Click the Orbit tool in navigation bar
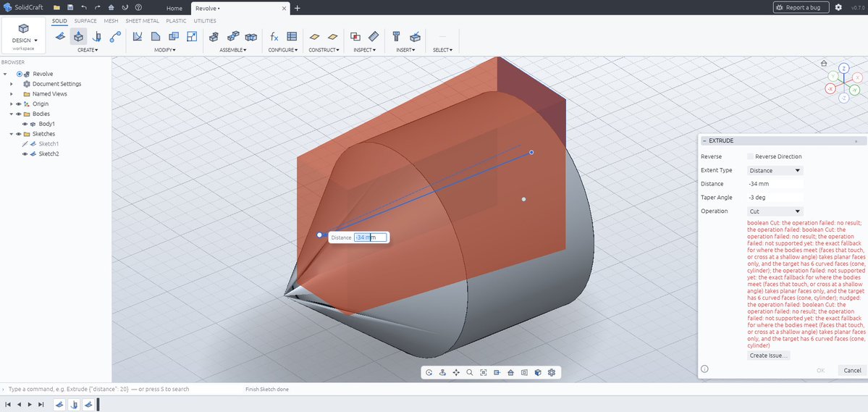 (x=429, y=373)
